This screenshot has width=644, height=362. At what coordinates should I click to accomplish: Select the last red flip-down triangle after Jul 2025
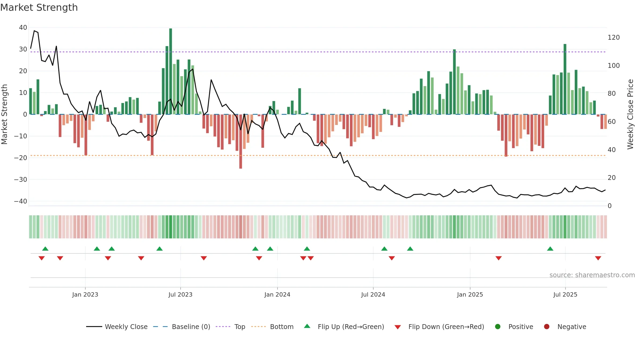[x=598, y=258]
